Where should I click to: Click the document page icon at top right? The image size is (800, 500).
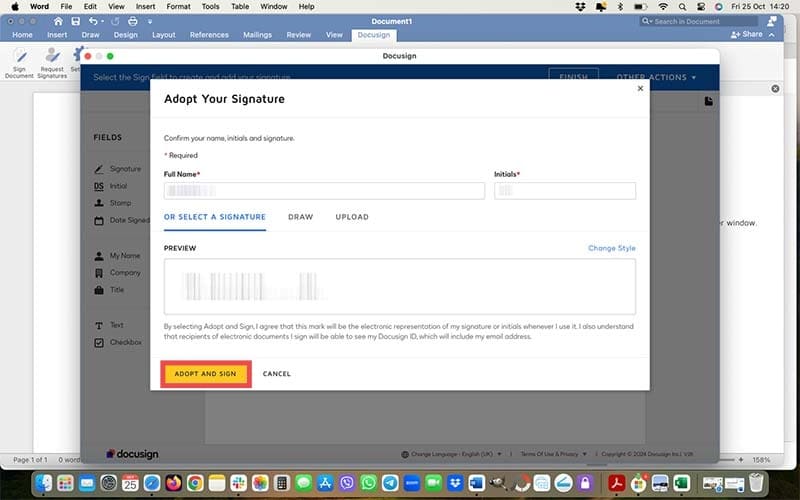pyautogui.click(x=709, y=101)
